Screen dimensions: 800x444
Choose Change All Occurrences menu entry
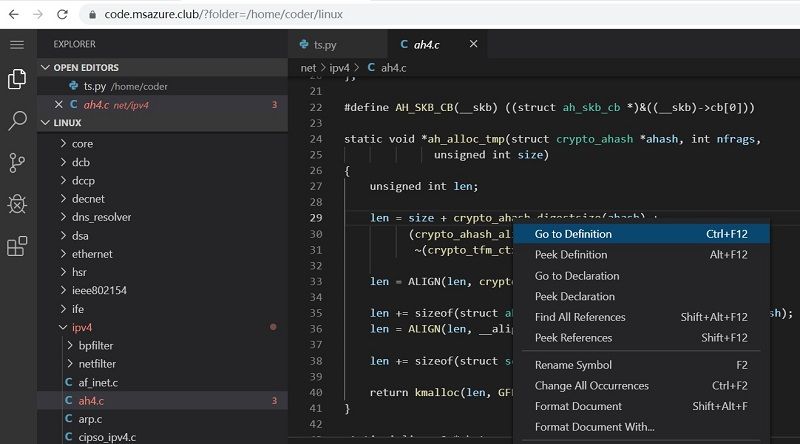(641, 386)
